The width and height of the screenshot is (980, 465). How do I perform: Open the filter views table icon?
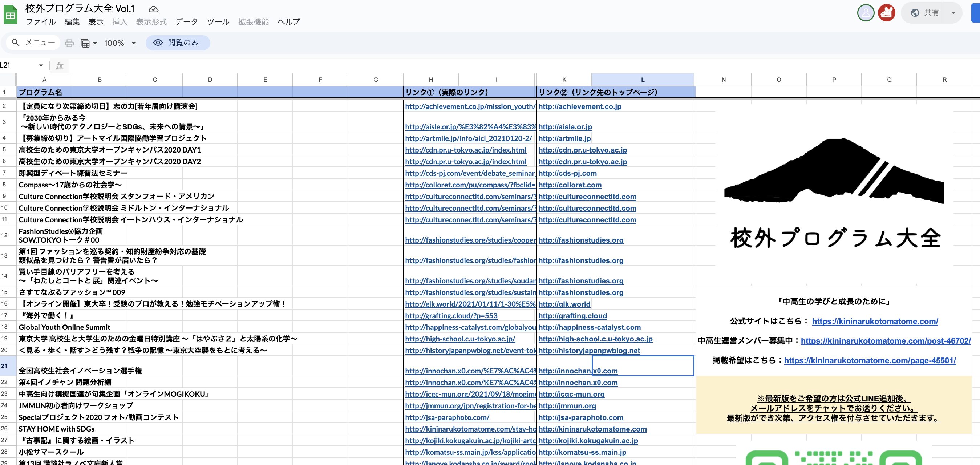click(x=85, y=43)
